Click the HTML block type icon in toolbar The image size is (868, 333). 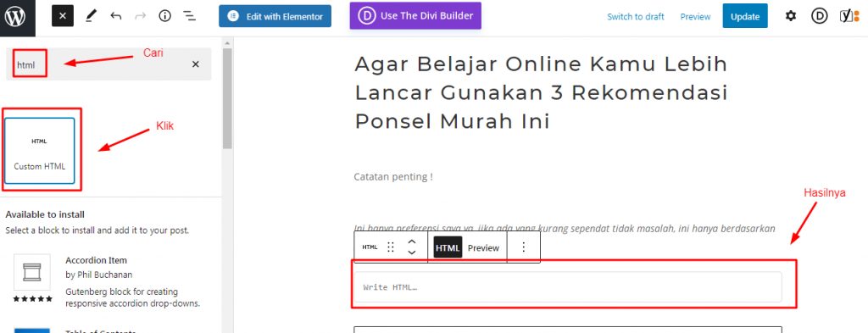tap(370, 247)
